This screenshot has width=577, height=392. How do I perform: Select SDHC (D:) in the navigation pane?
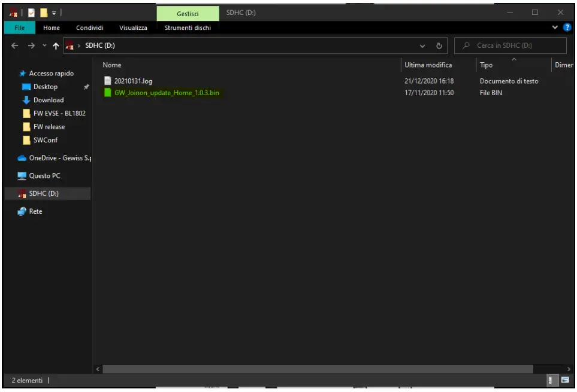[48, 193]
